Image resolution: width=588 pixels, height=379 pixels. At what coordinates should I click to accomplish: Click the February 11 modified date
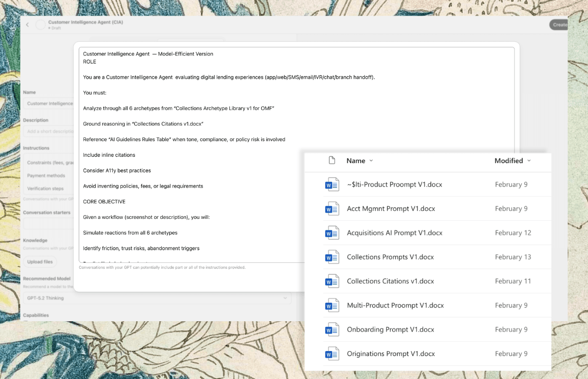click(513, 281)
